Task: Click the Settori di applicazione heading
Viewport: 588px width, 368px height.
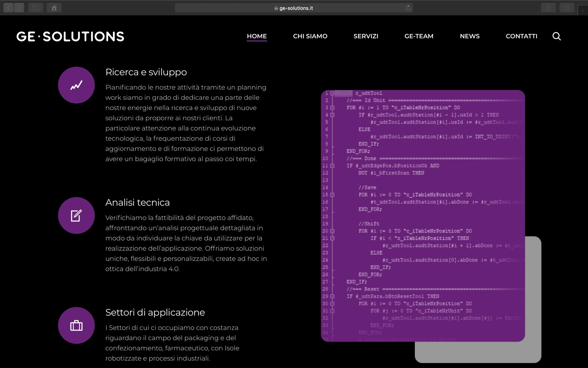Action: tap(155, 312)
